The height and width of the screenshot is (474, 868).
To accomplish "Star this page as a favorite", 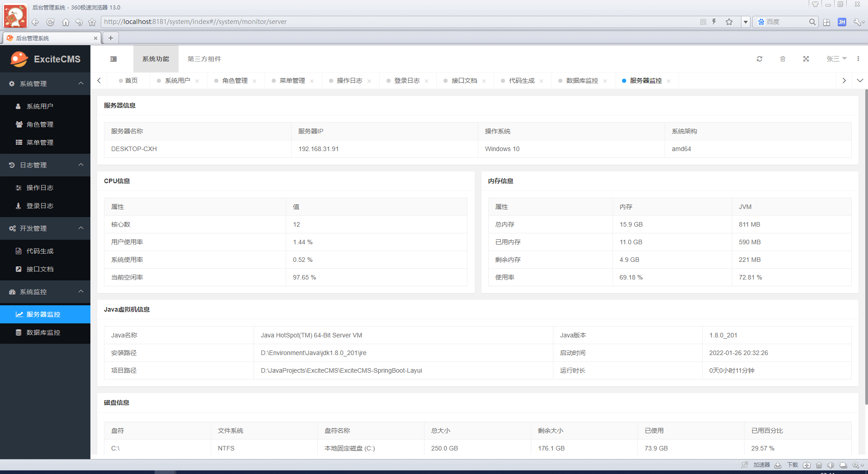I will [x=729, y=22].
